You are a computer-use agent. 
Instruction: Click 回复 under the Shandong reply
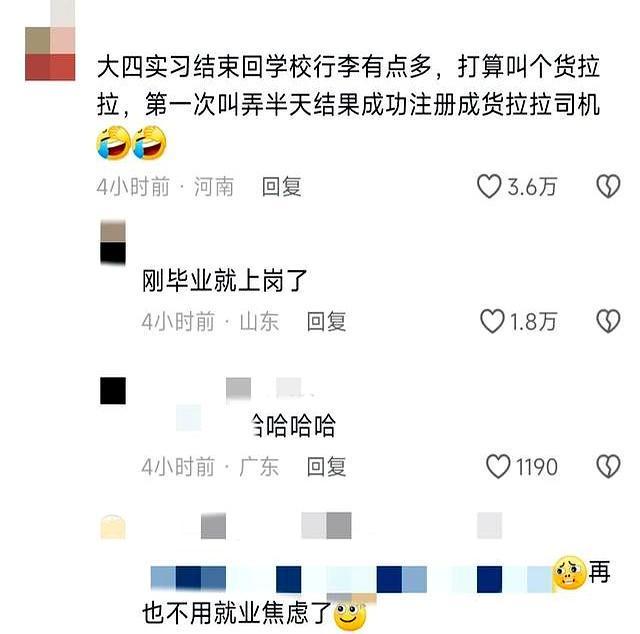[326, 321]
